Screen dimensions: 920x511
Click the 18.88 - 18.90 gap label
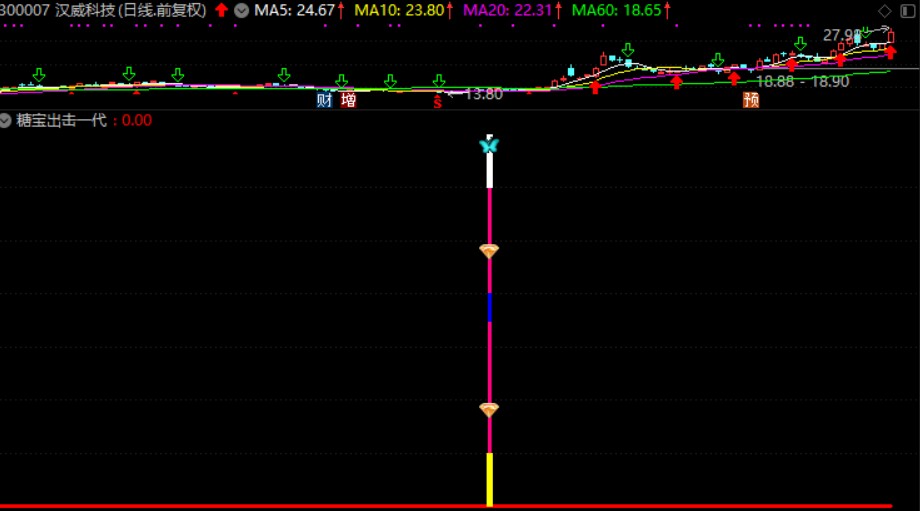[802, 82]
